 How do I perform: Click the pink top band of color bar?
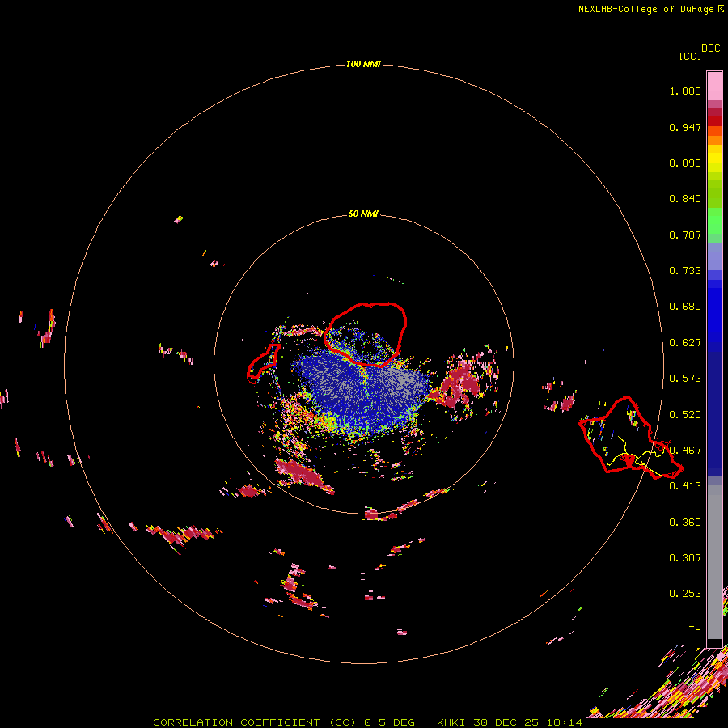click(714, 87)
